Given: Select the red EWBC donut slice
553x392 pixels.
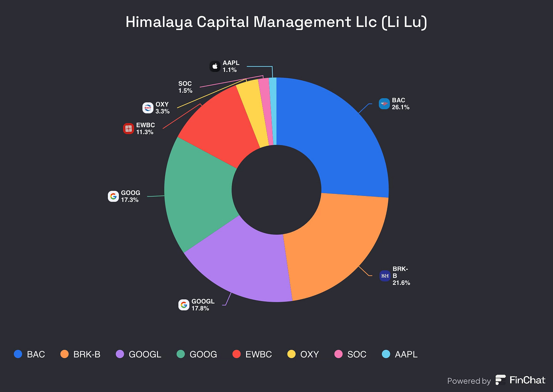Looking at the screenshot, I should (x=220, y=125).
